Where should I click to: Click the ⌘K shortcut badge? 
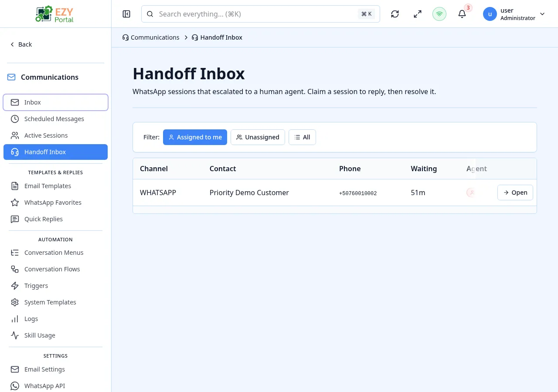(367, 14)
